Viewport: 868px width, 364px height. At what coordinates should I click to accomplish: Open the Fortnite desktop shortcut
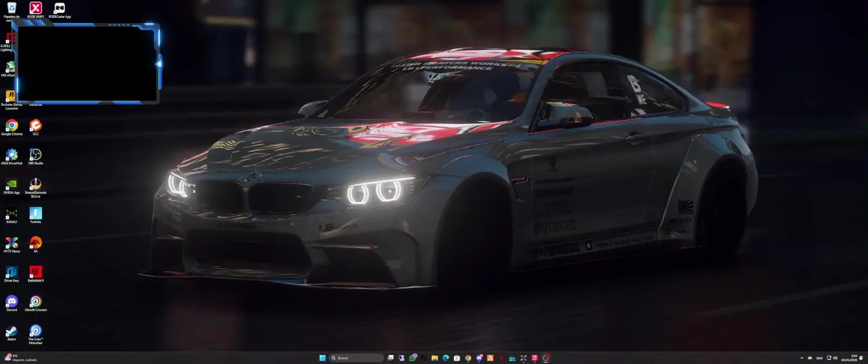tap(35, 215)
